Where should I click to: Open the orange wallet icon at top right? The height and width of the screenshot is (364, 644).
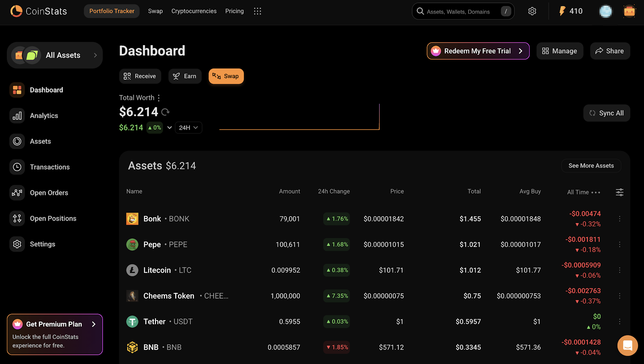click(x=630, y=11)
